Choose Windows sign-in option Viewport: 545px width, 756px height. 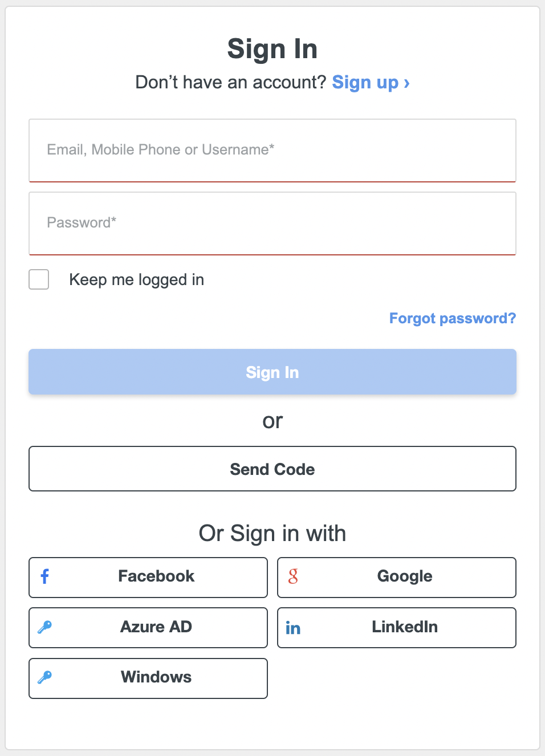tap(148, 678)
